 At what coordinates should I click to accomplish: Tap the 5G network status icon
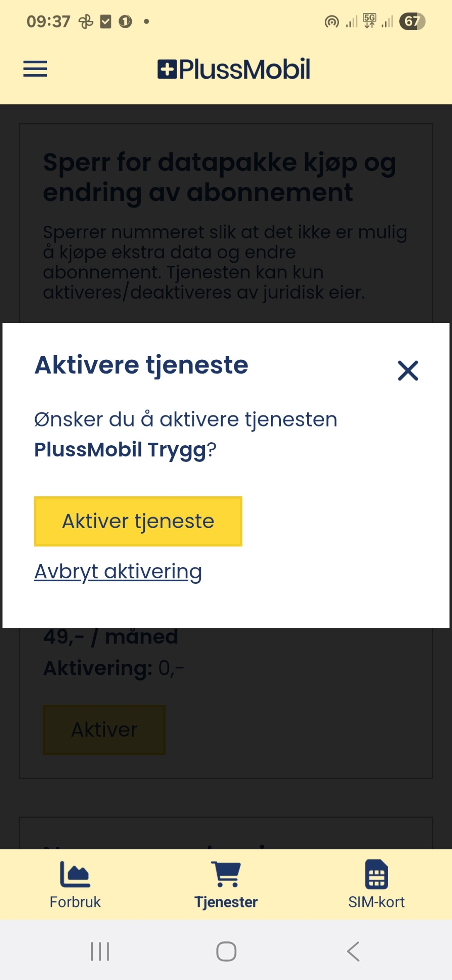coord(369,21)
